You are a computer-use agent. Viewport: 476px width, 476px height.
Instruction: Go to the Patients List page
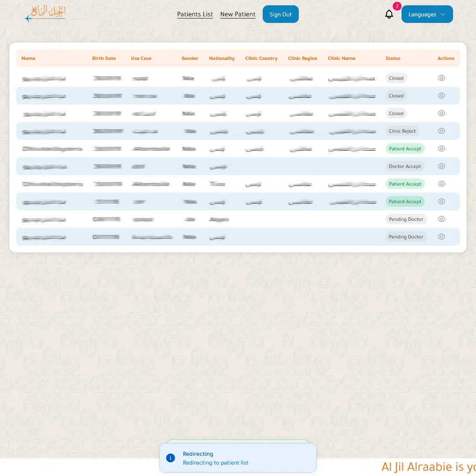click(x=195, y=15)
